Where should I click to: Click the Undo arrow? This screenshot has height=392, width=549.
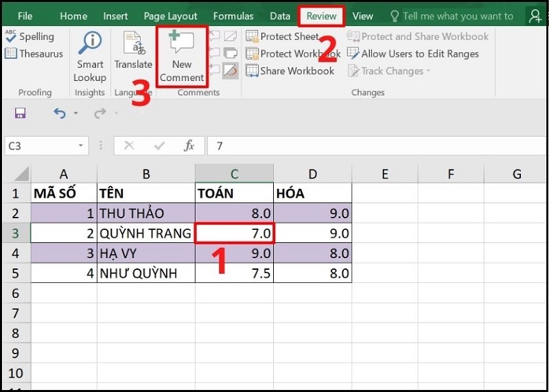tap(60, 113)
